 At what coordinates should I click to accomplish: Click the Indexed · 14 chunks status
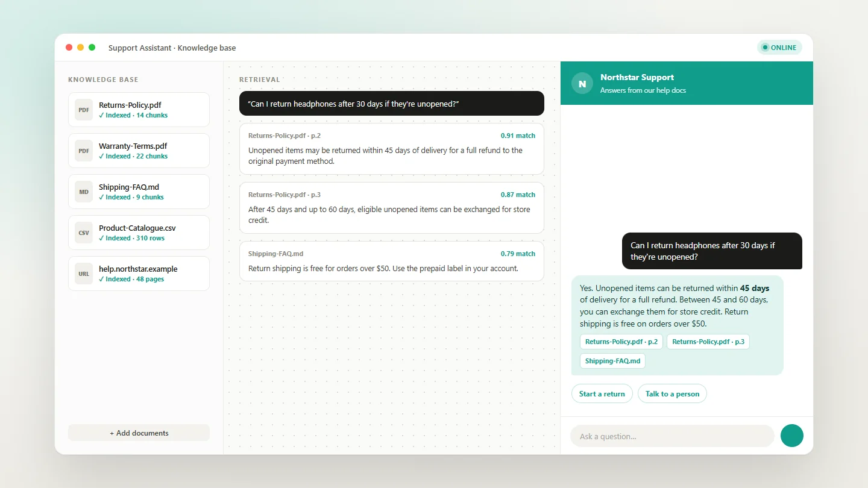click(133, 116)
